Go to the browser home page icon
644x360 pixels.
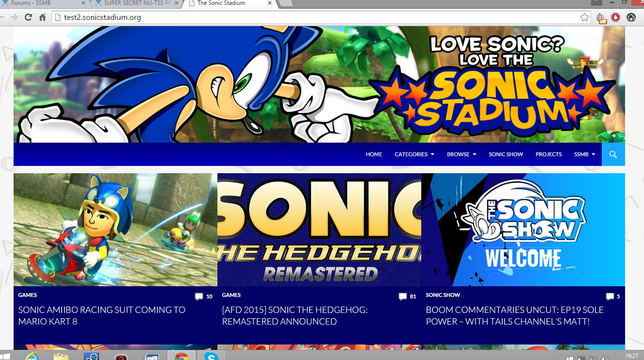(x=43, y=17)
